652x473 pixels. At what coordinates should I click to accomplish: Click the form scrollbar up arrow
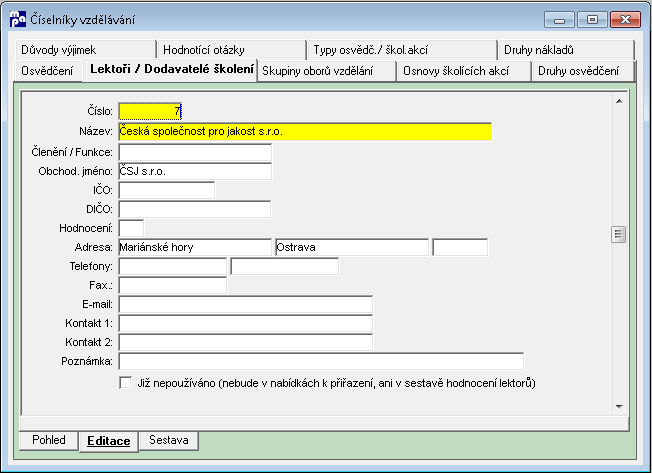619,101
